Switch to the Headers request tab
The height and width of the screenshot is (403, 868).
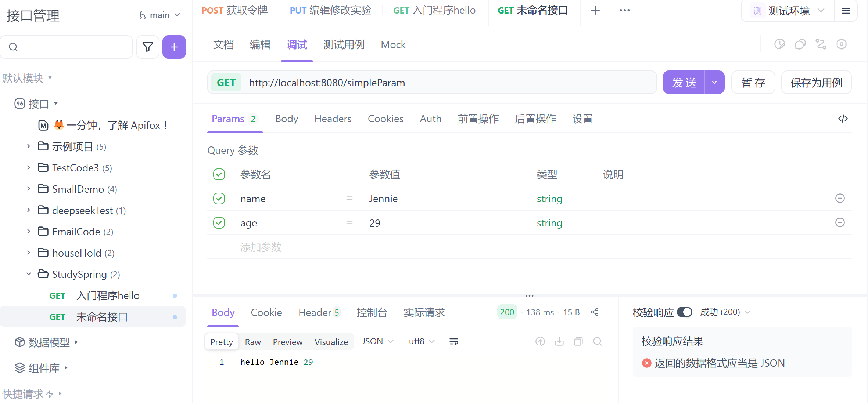pos(333,119)
